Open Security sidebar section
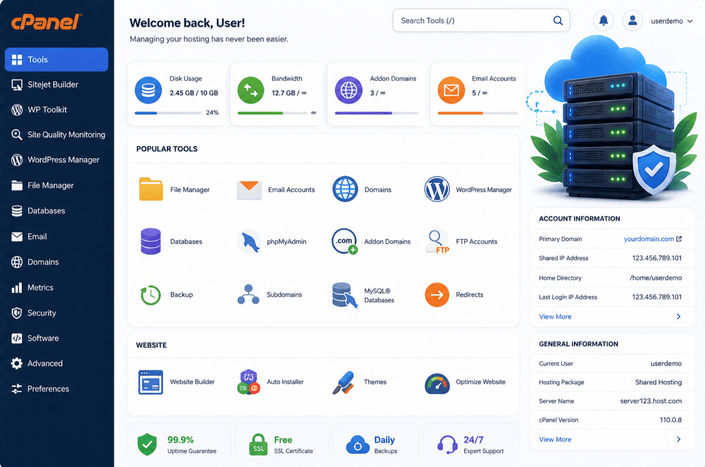This screenshot has height=467, width=705. point(57,313)
